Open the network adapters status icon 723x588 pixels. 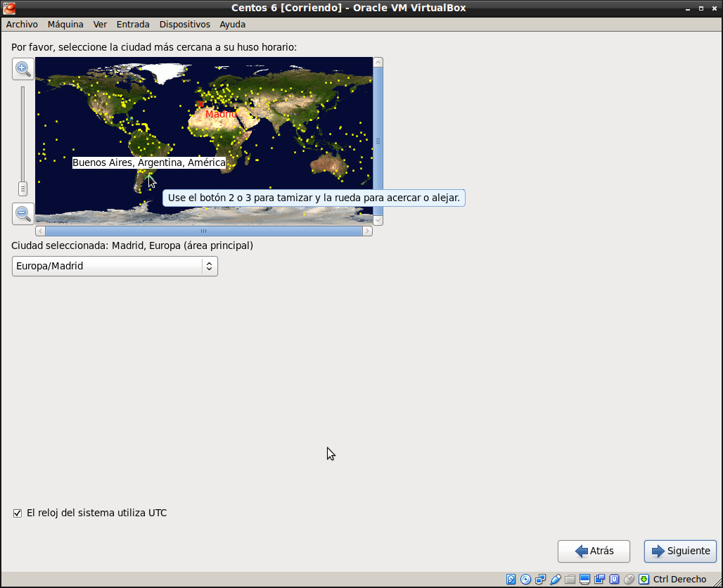[x=540, y=580]
